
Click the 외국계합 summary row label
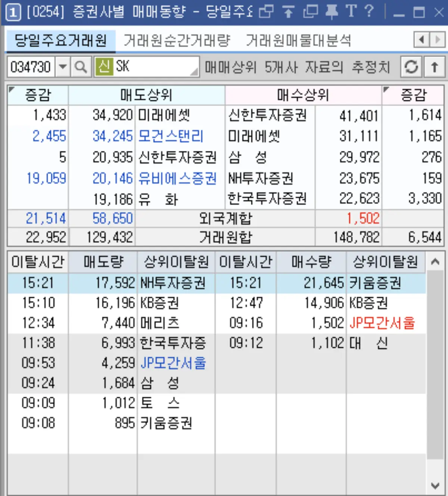[225, 218]
